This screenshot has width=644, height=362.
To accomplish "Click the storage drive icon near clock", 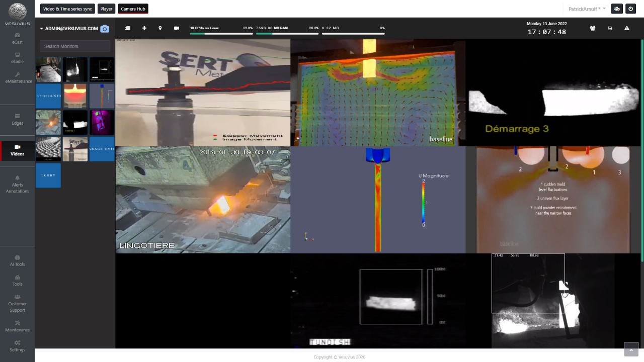I will point(610,28).
